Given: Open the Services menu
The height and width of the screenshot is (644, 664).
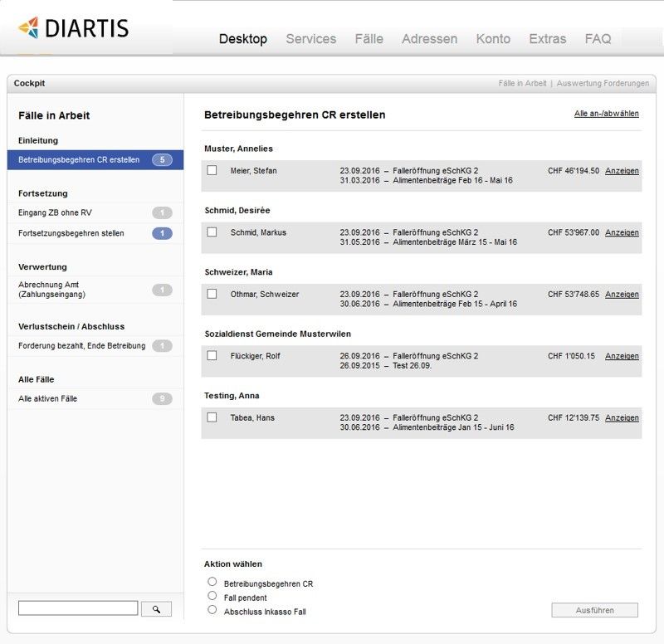Looking at the screenshot, I should 310,39.
